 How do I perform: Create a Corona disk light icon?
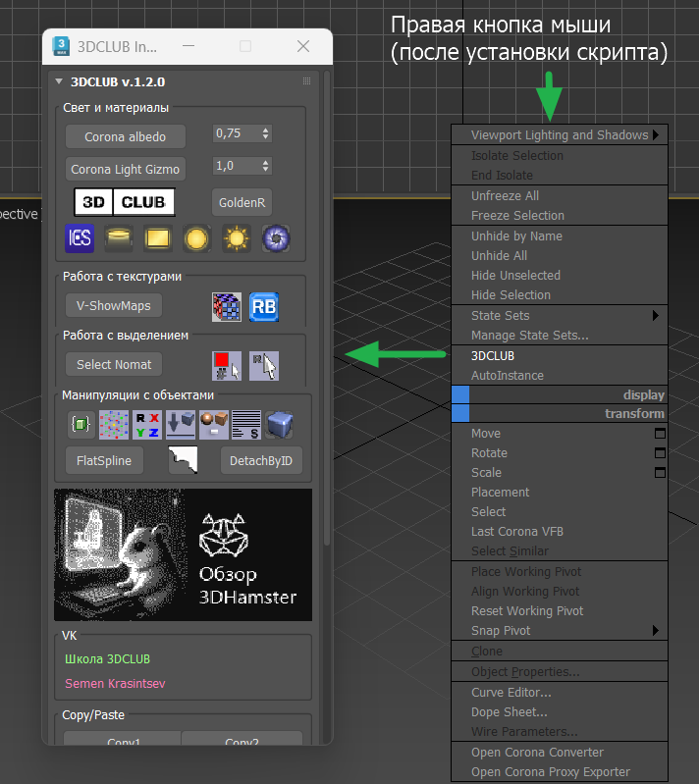click(119, 238)
